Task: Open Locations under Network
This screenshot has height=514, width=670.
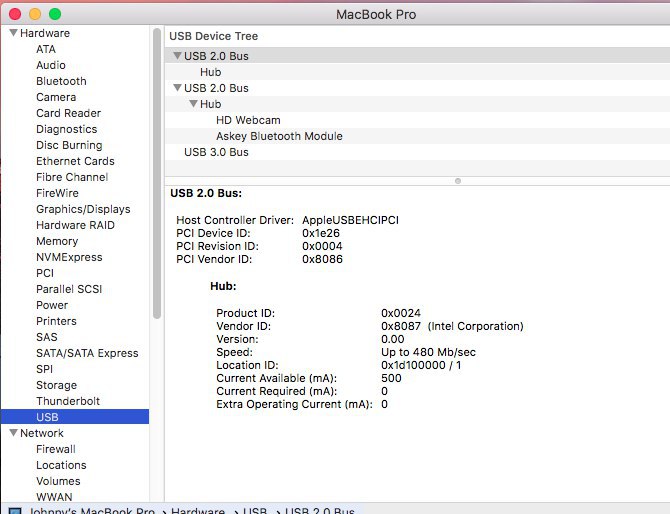Action: tap(61, 465)
